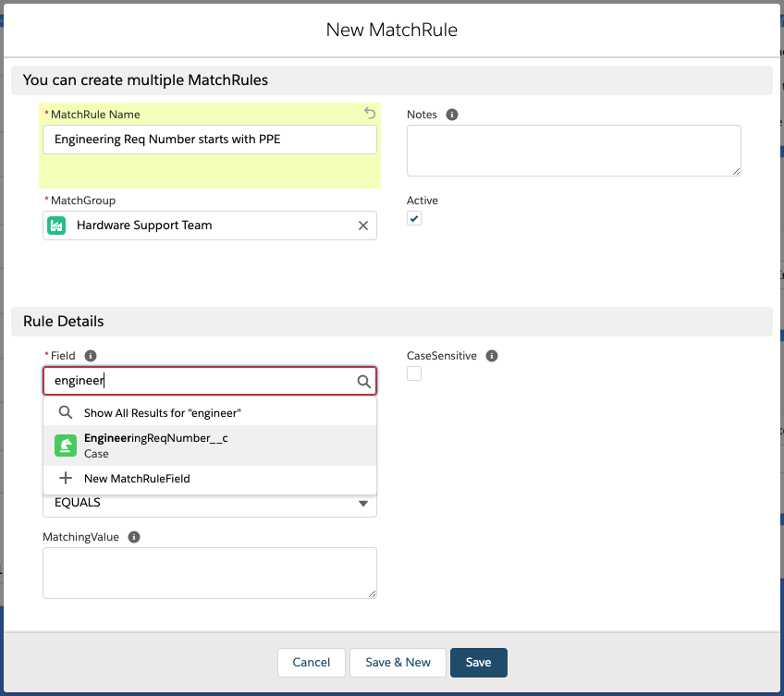This screenshot has height=696, width=784.
Task: Open the EQUALS operator dropdown
Action: coord(210,503)
